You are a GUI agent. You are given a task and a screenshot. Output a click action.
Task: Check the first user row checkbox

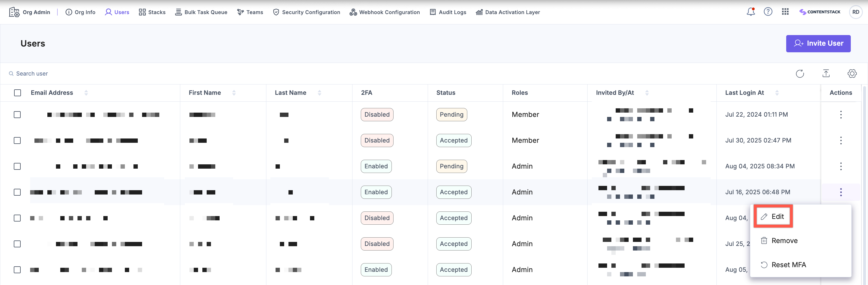coord(17,115)
